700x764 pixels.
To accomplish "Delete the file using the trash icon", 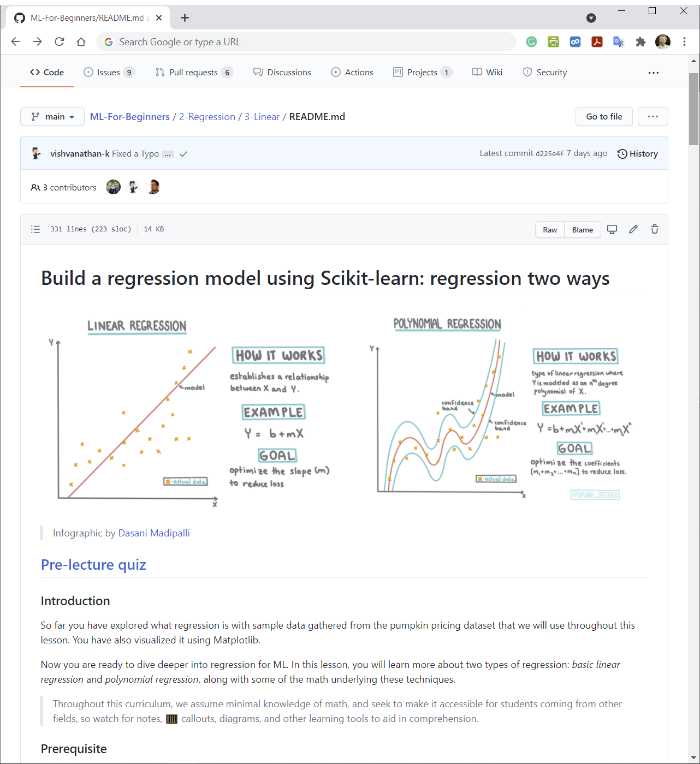I will pos(654,229).
